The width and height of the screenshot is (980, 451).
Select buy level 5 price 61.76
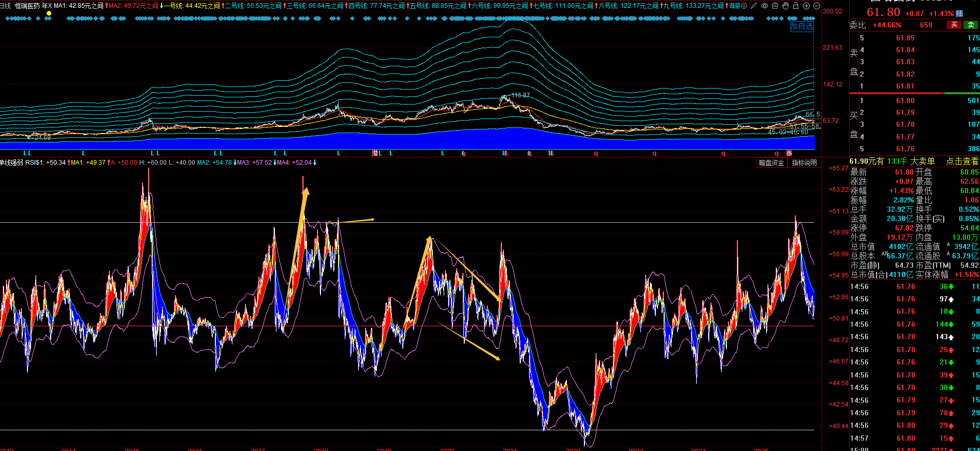905,149
